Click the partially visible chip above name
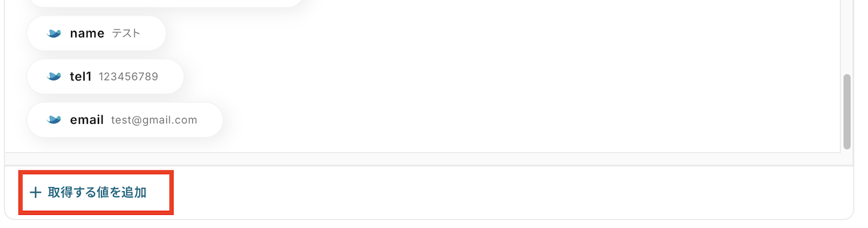The height and width of the screenshot is (228, 868). [x=165, y=3]
